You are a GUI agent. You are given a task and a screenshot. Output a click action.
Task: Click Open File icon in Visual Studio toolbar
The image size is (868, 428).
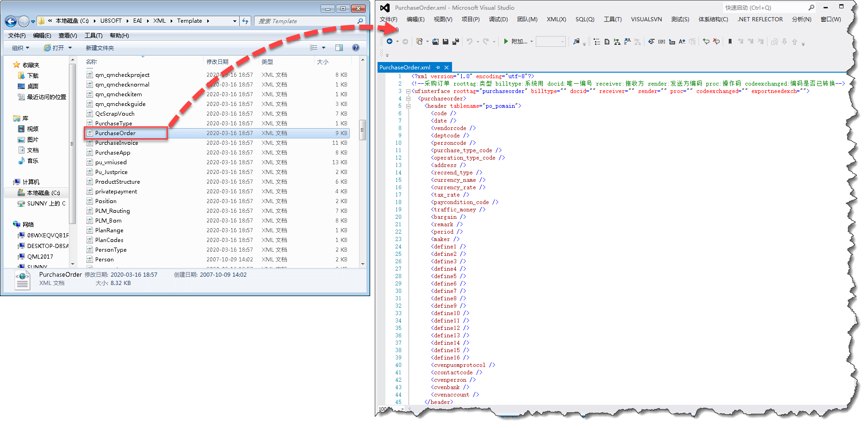(435, 42)
